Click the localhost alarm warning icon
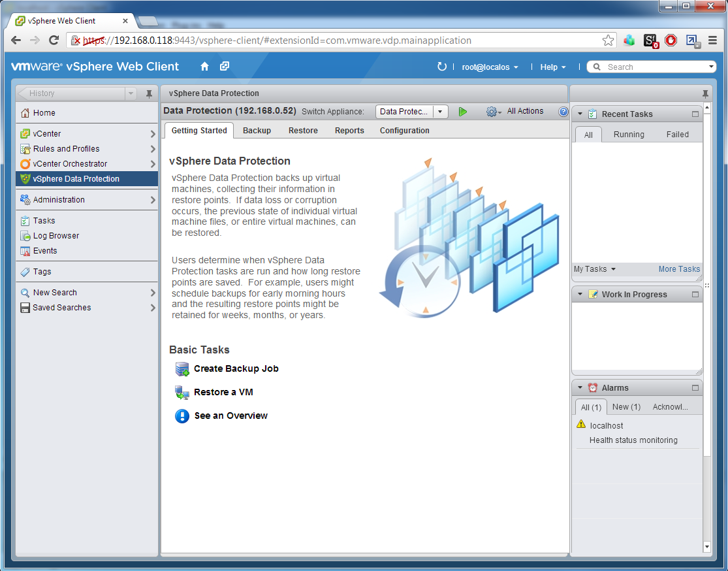The height and width of the screenshot is (571, 728). [581, 424]
